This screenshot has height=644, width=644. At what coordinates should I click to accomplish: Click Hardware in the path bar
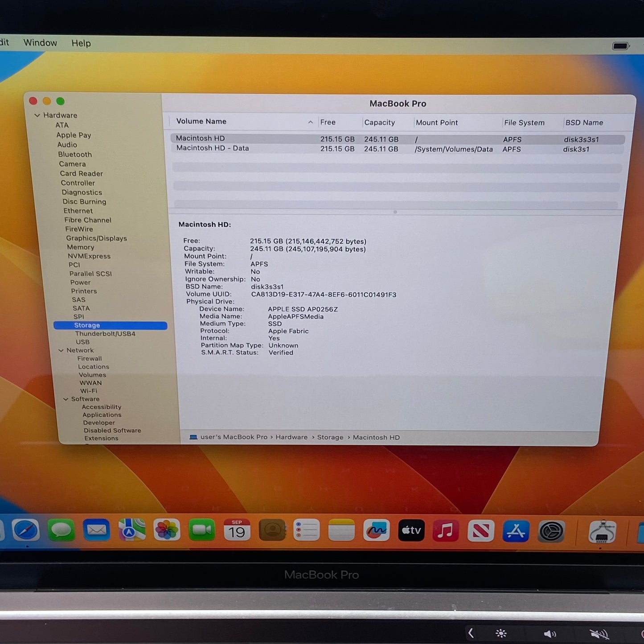tap(291, 437)
